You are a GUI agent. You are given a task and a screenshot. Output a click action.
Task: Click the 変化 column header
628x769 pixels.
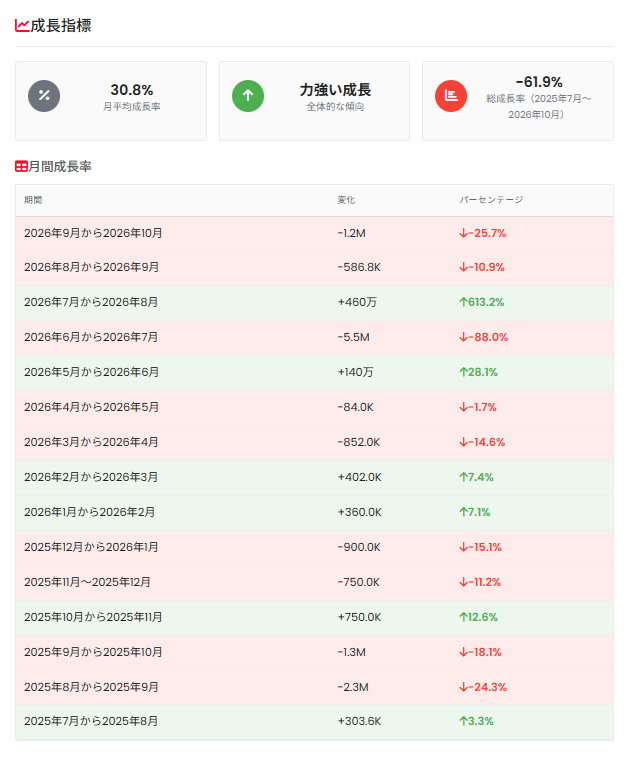point(346,200)
